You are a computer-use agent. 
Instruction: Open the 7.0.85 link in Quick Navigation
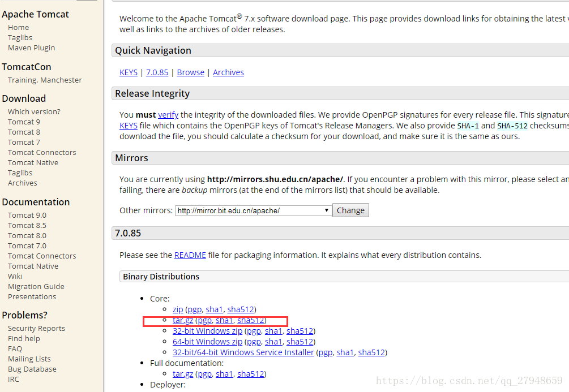157,72
